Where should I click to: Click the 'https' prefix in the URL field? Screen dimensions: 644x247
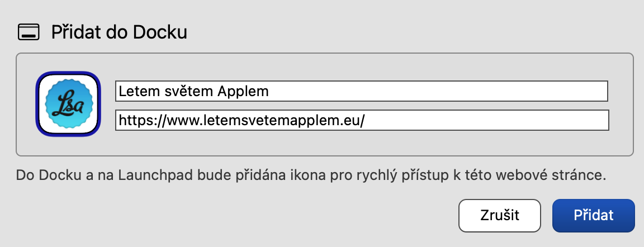(x=132, y=120)
